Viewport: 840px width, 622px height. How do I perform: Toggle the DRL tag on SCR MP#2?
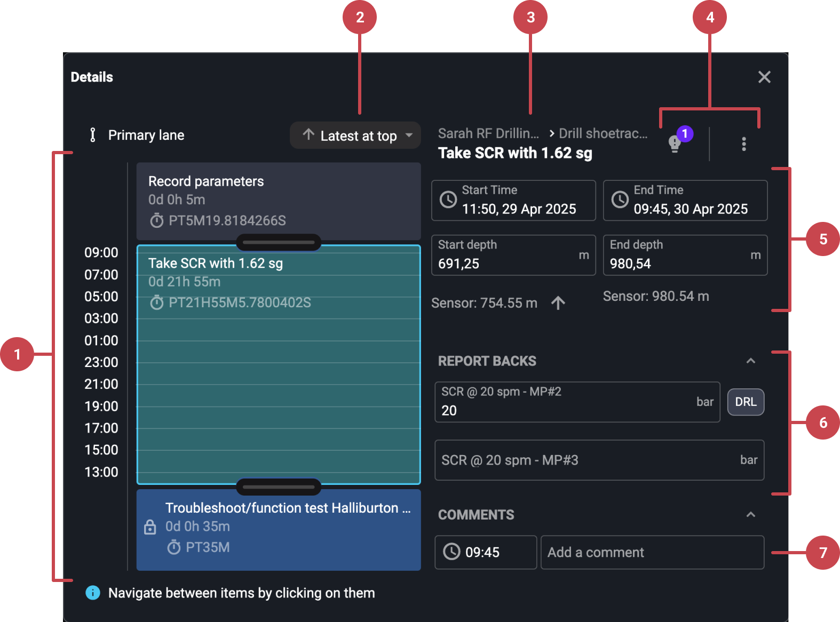(x=746, y=402)
